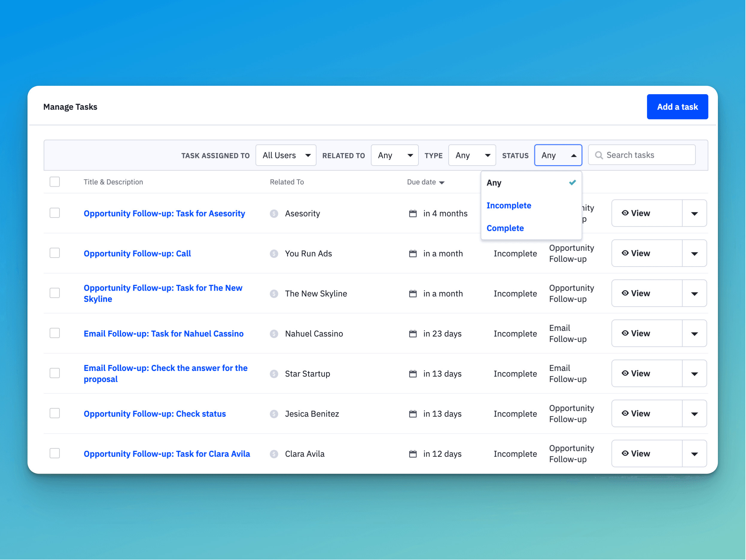Click the calendar icon for Star Startup task
Image resolution: width=746 pixels, height=560 pixels.
[412, 374]
